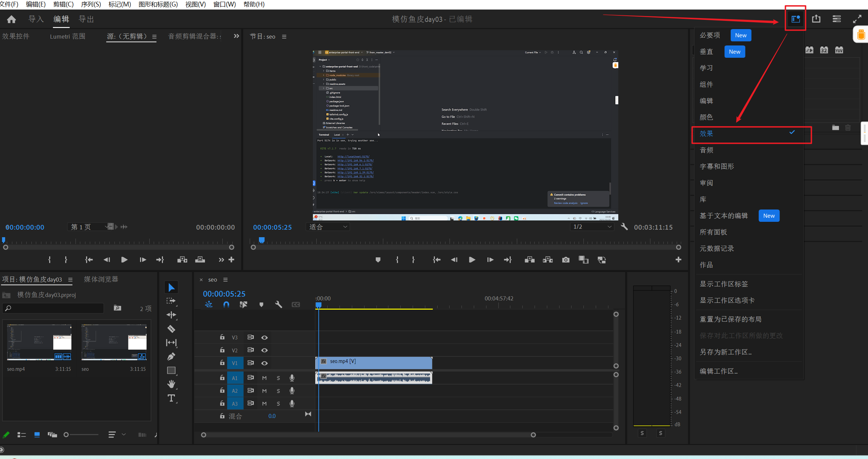Click the 导出 header button

(x=86, y=19)
